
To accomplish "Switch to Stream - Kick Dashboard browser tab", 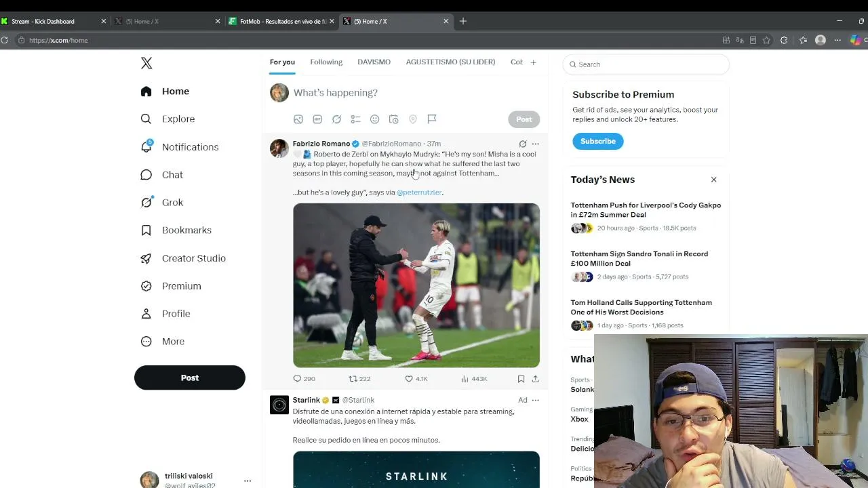I will coord(54,21).
